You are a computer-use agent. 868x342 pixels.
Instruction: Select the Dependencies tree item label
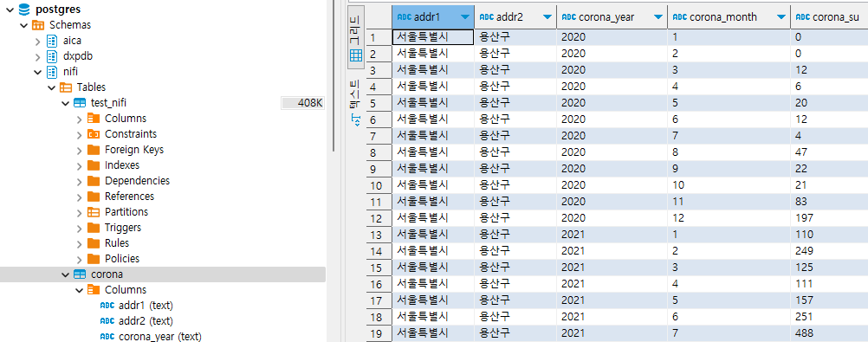[137, 180]
